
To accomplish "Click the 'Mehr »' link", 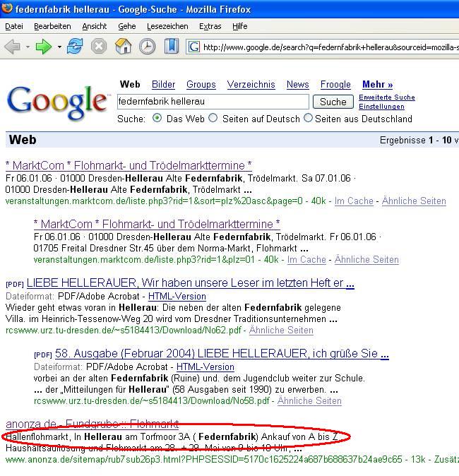I will click(x=377, y=84).
